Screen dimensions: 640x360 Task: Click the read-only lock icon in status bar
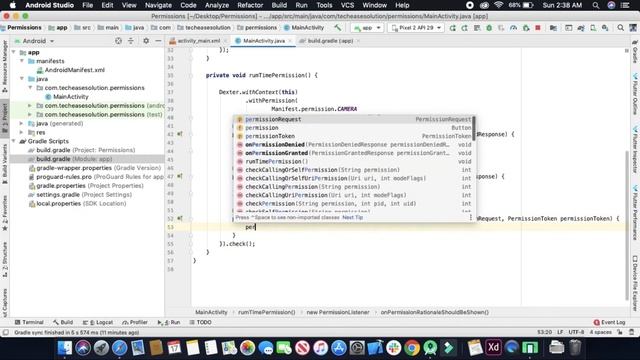click(620, 332)
